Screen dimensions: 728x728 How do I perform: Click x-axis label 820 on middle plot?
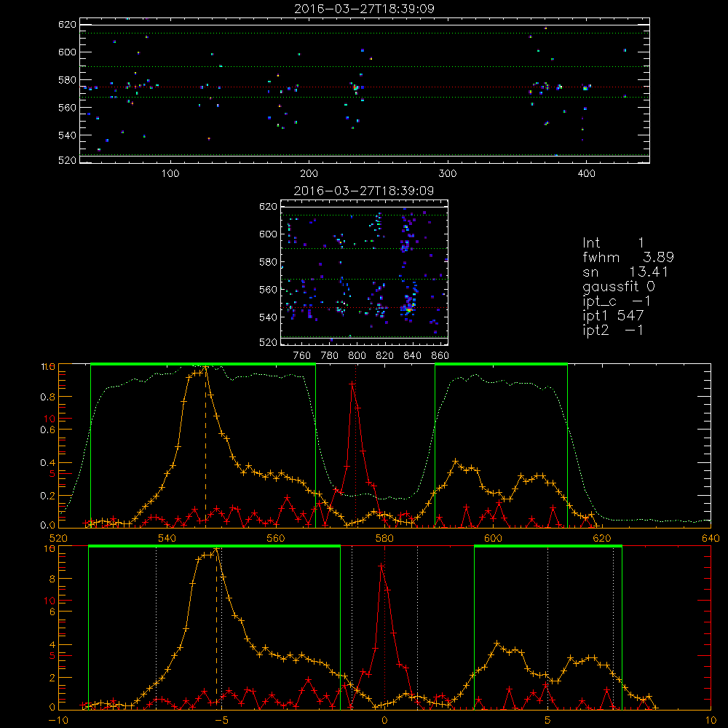[x=385, y=356]
